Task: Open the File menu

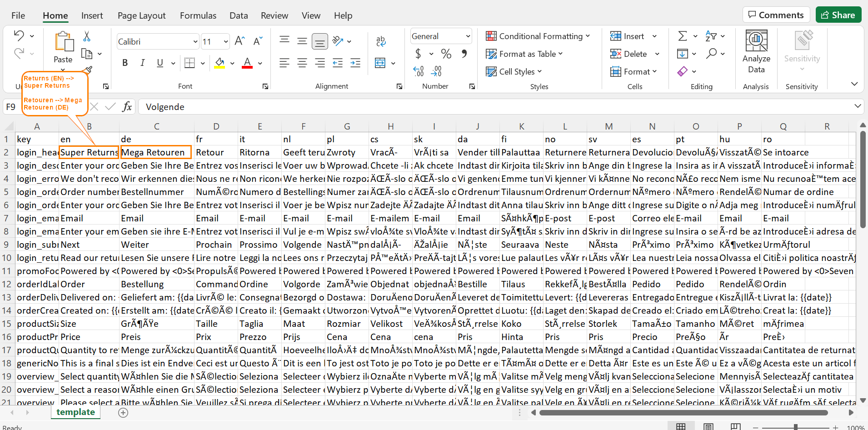Action: click(18, 15)
